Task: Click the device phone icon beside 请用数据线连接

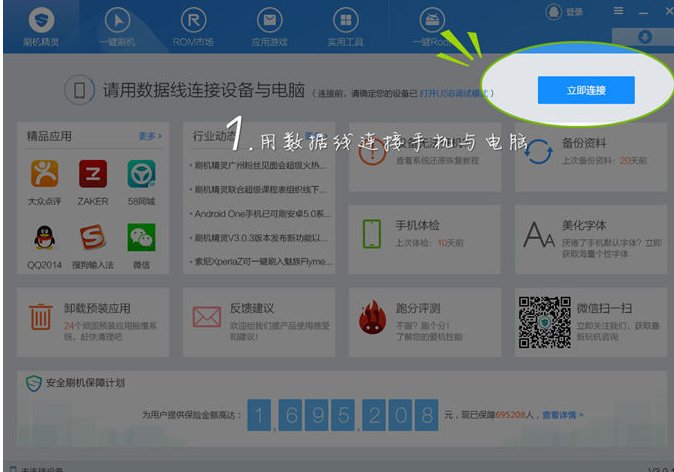Action: [x=80, y=90]
